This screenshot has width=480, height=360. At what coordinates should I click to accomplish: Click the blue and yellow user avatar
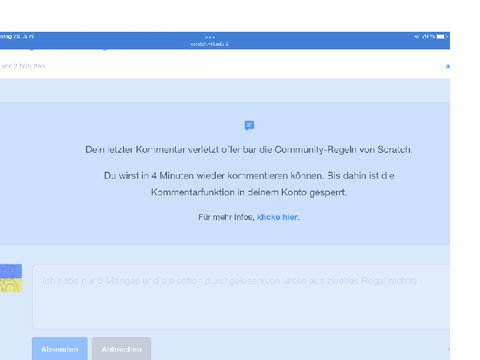click(11, 278)
